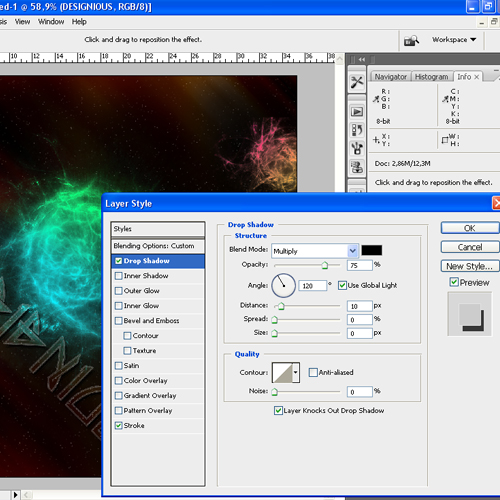
Task: Click the Contour curve thumbnail
Action: point(282,372)
